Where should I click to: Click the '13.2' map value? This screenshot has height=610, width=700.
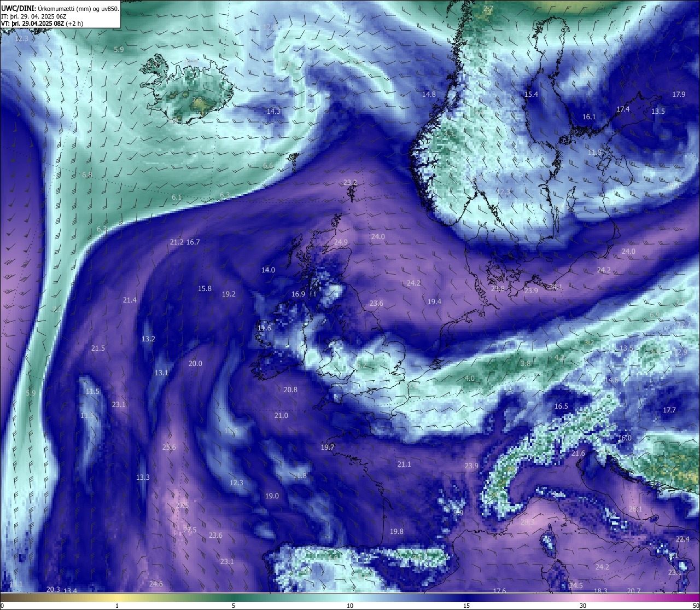148,339
